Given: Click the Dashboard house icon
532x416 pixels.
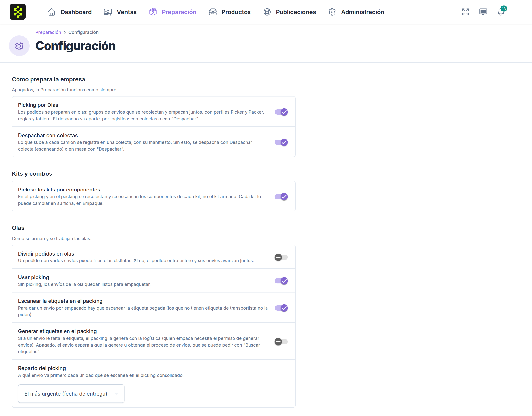Looking at the screenshot, I should tap(52, 12).
